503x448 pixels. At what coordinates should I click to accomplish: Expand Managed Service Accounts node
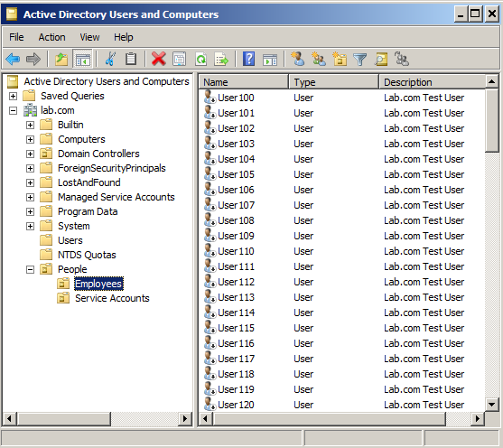(x=30, y=197)
